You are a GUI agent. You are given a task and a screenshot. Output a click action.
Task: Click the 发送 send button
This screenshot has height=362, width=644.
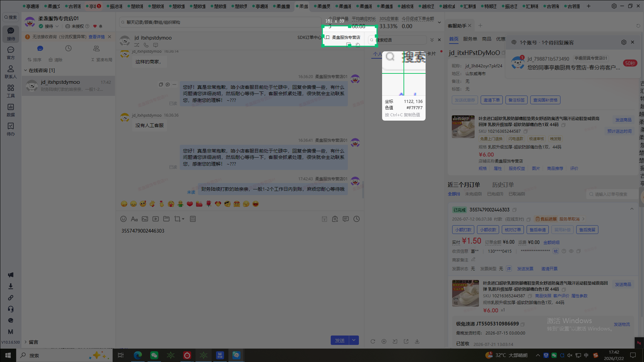coord(340,340)
